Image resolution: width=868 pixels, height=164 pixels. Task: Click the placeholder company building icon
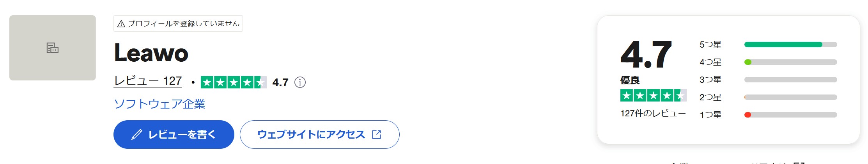(x=53, y=48)
